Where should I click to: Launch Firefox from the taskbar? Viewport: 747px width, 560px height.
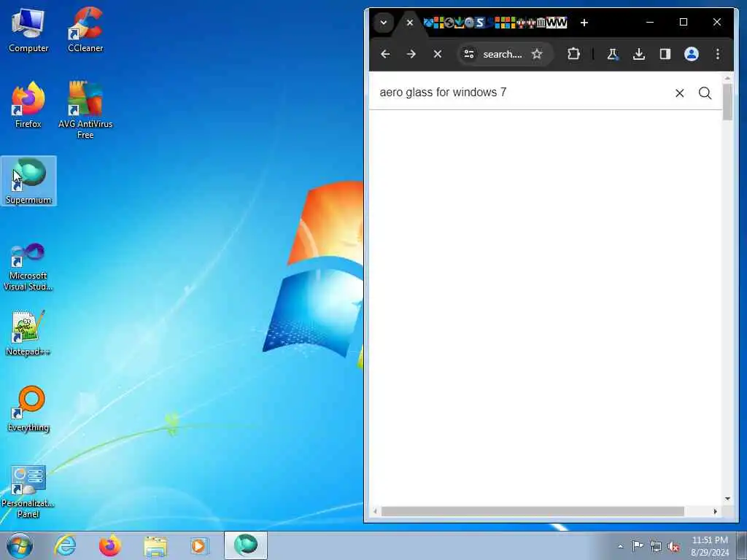click(x=109, y=545)
